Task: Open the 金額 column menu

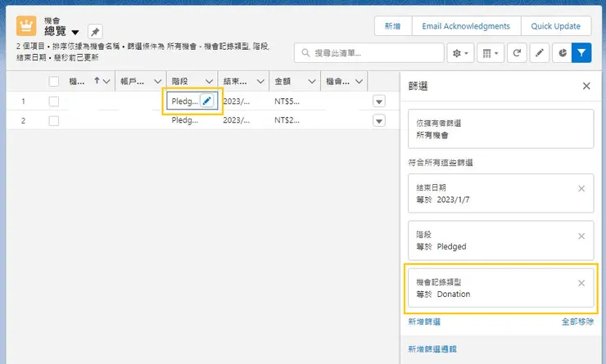Action: (312, 82)
